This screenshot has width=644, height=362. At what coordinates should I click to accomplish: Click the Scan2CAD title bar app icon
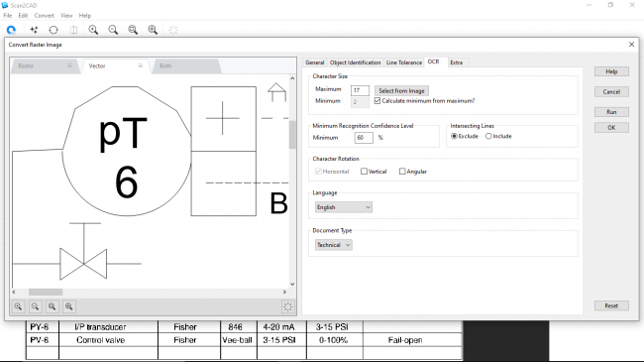(x=5, y=5)
